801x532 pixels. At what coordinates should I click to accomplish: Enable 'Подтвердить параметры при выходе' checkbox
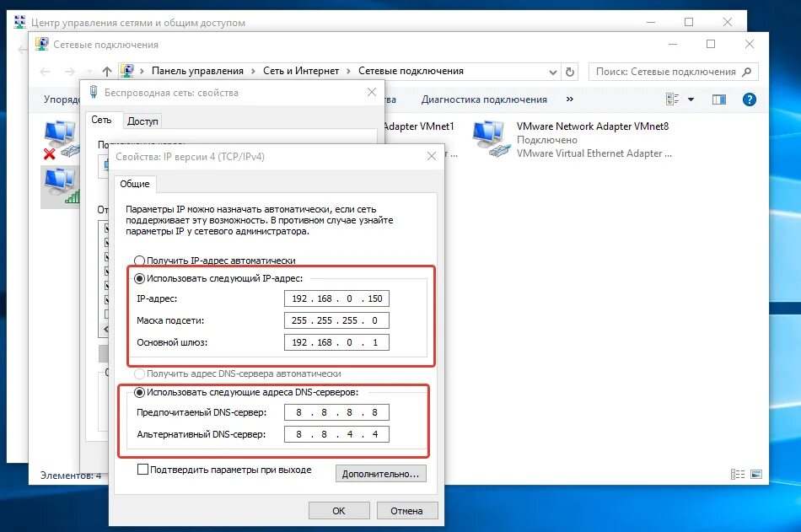click(143, 469)
